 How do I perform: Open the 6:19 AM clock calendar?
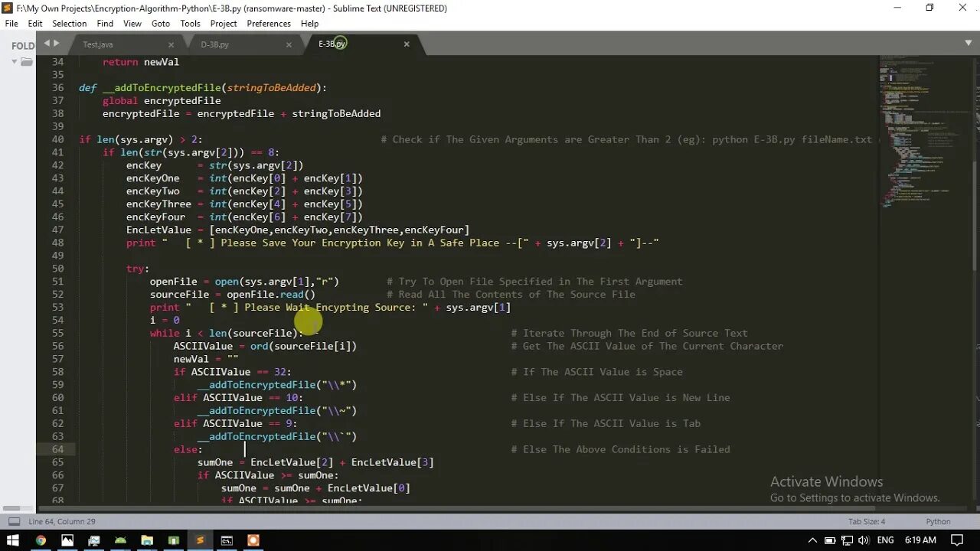919,540
